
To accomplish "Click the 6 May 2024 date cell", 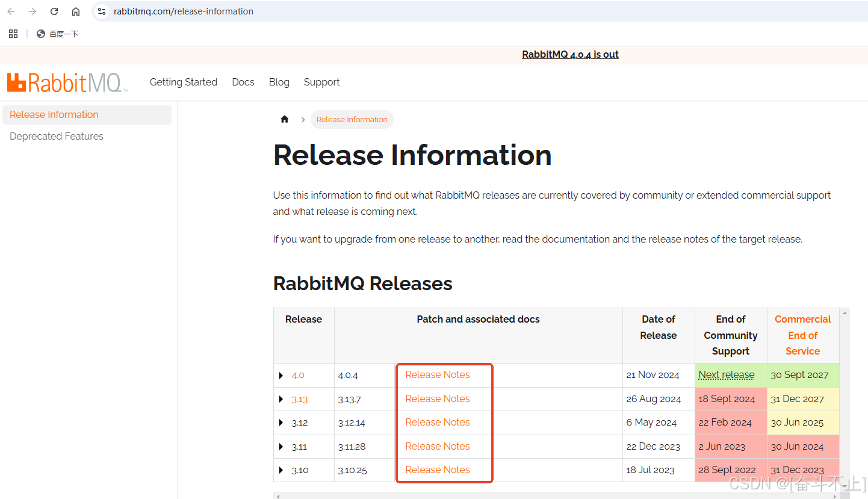I will [x=659, y=423].
